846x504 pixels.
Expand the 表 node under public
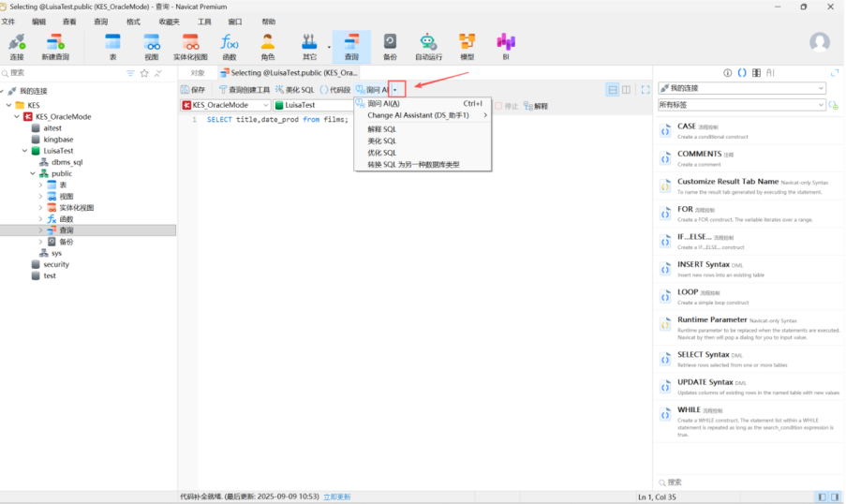point(40,185)
